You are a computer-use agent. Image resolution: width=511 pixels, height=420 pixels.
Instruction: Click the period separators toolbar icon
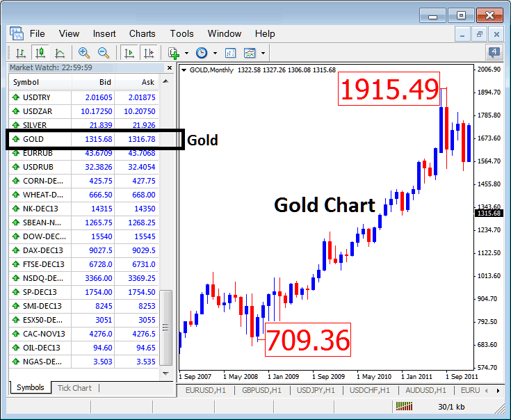230,53
